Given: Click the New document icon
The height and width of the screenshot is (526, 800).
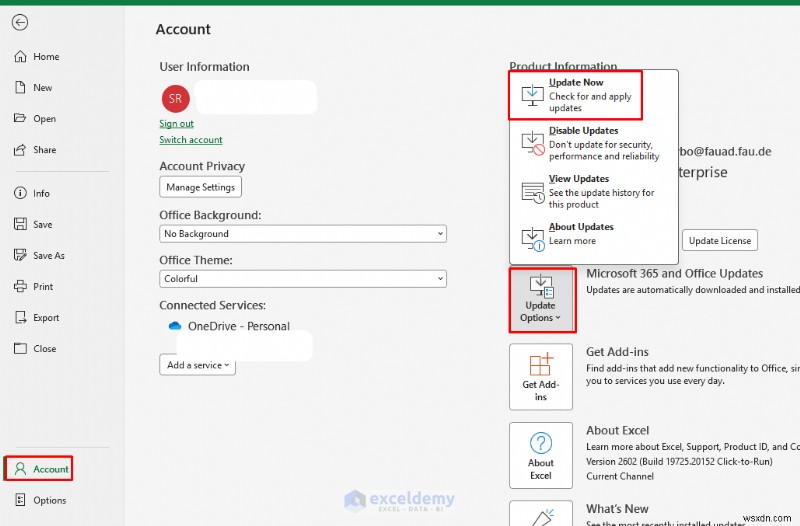Looking at the screenshot, I should pyautogui.click(x=20, y=88).
